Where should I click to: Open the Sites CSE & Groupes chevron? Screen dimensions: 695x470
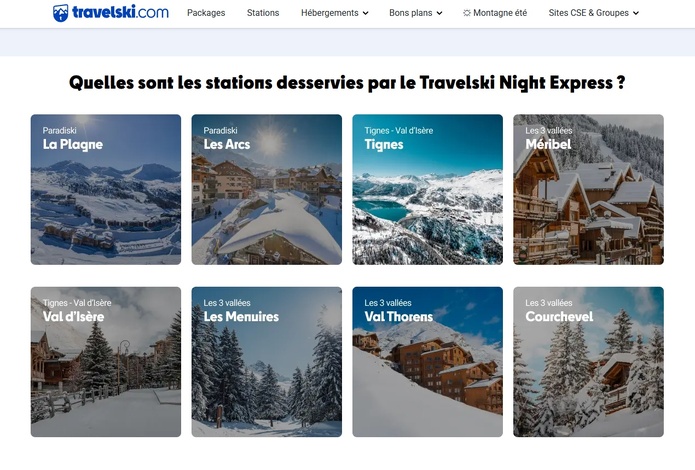click(x=636, y=13)
